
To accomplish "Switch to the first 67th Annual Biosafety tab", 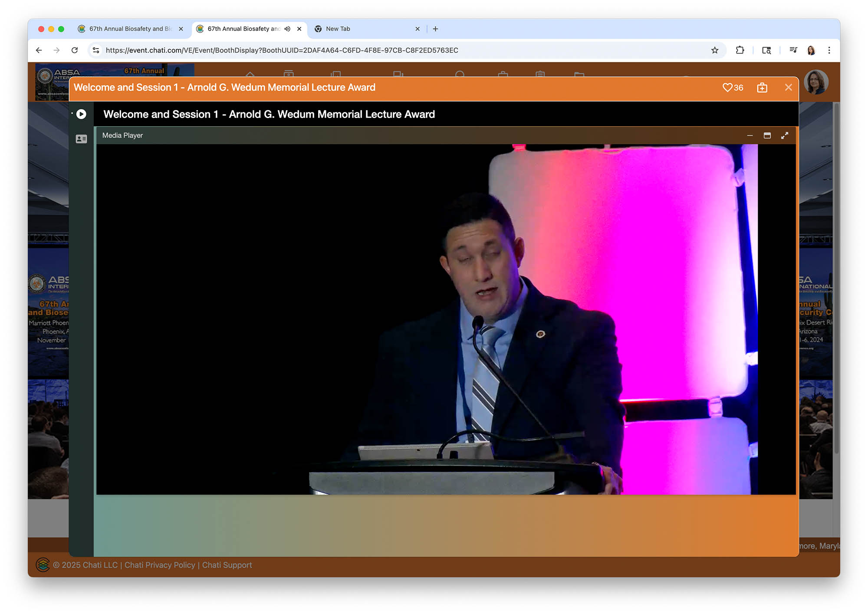I will [130, 29].
